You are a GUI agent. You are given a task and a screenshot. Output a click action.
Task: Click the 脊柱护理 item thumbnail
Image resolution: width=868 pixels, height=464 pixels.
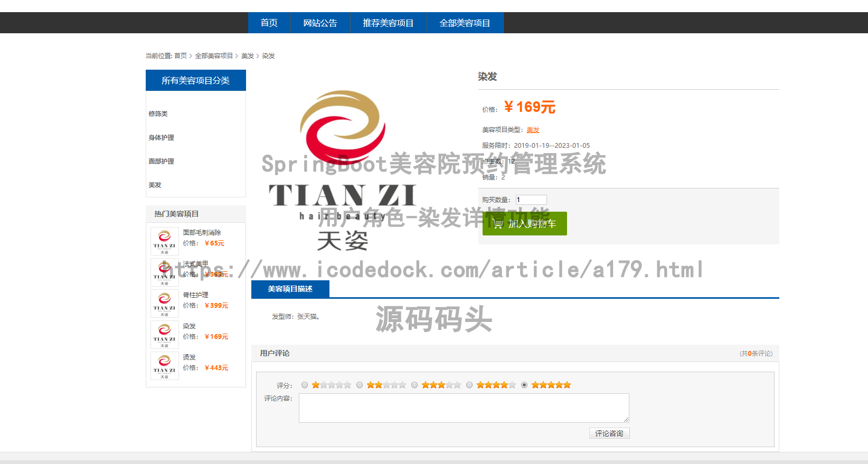(x=164, y=304)
